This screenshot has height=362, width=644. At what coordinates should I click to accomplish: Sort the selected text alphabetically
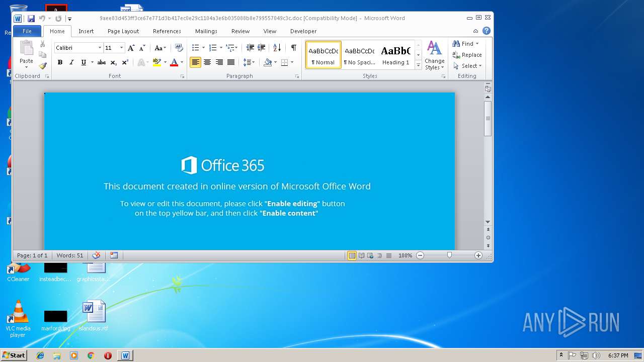tap(277, 48)
